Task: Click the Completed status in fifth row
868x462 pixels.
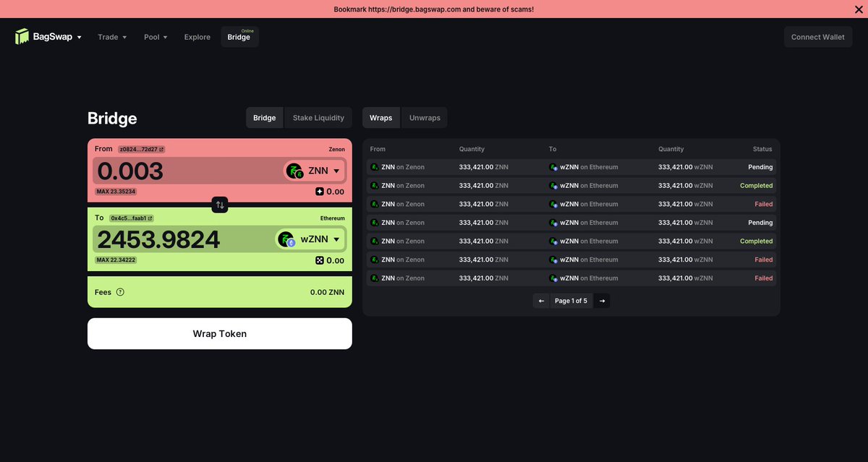Action: tap(757, 241)
